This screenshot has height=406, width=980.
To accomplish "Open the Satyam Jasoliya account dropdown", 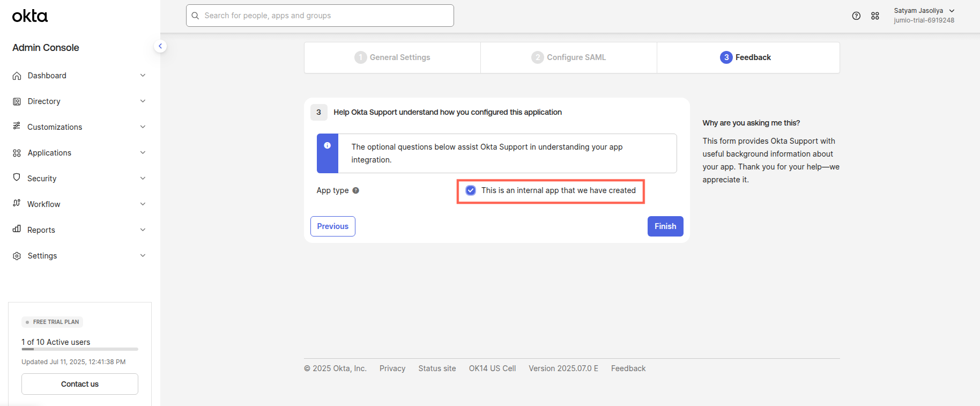I will point(924,16).
